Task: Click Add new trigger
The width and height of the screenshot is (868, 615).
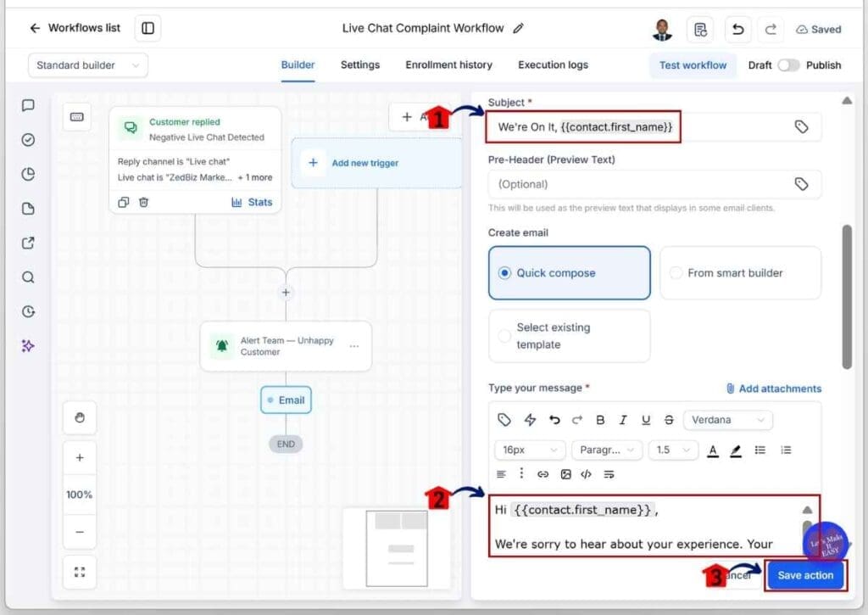Action: coord(376,163)
